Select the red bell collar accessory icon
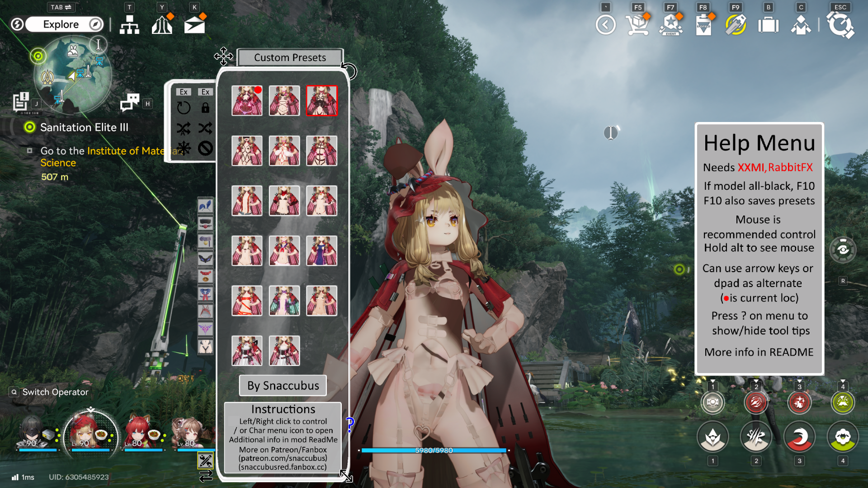Viewport: 868px width, 488px height. click(x=205, y=276)
